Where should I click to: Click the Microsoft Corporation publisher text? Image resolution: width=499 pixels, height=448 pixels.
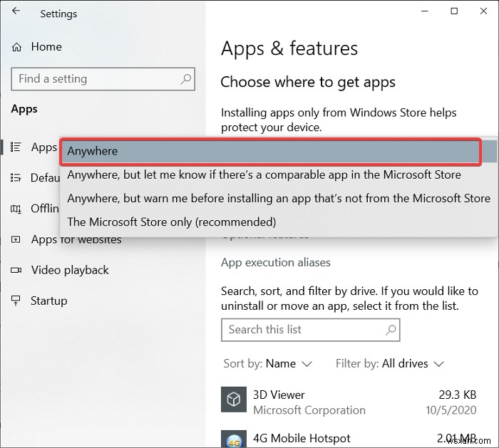click(x=309, y=410)
